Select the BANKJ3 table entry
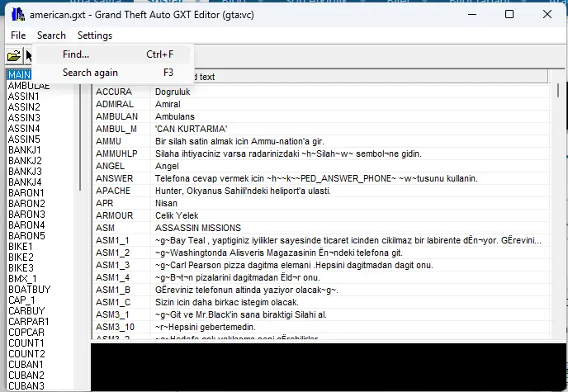The width and height of the screenshot is (568, 392). tap(25, 172)
